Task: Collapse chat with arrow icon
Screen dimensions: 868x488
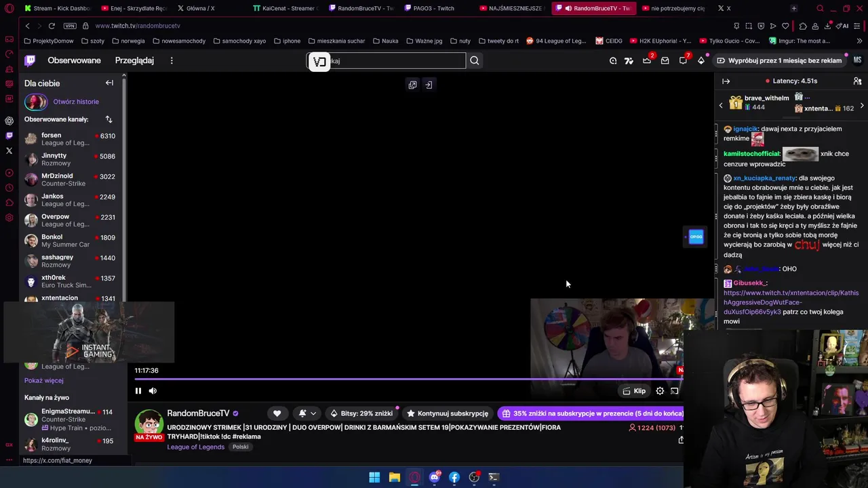Action: pos(726,81)
